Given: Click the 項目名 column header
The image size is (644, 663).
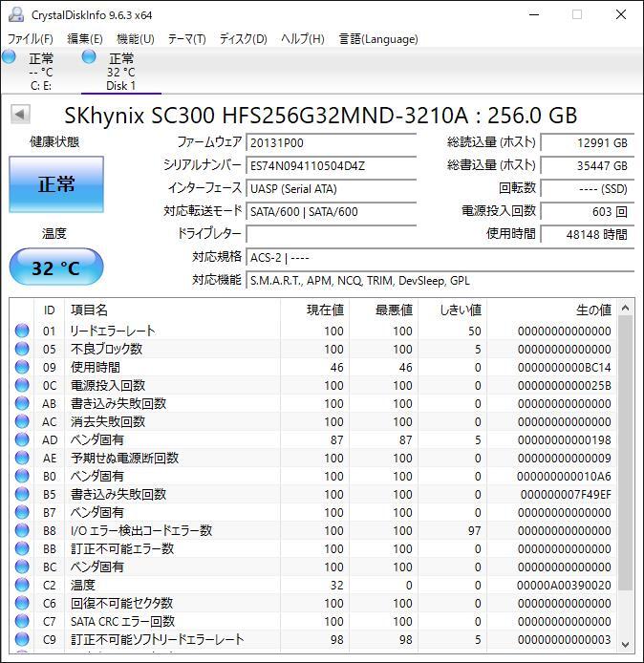Looking at the screenshot, I should (172, 310).
